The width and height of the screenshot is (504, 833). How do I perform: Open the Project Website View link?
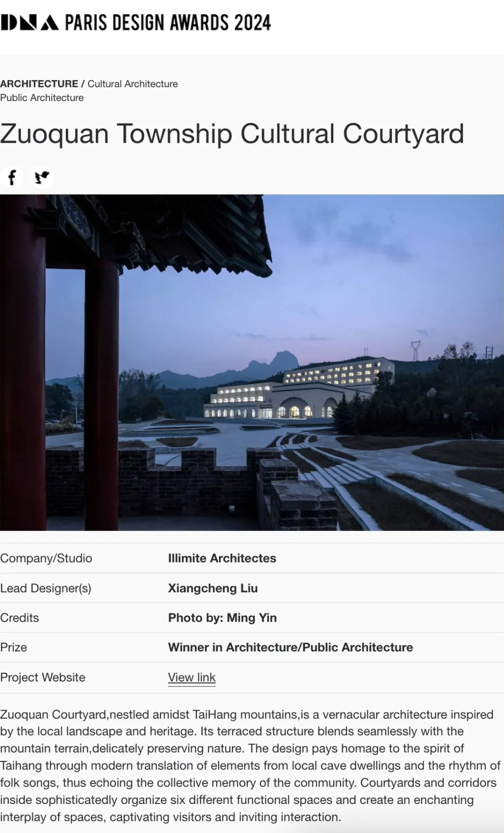click(192, 677)
